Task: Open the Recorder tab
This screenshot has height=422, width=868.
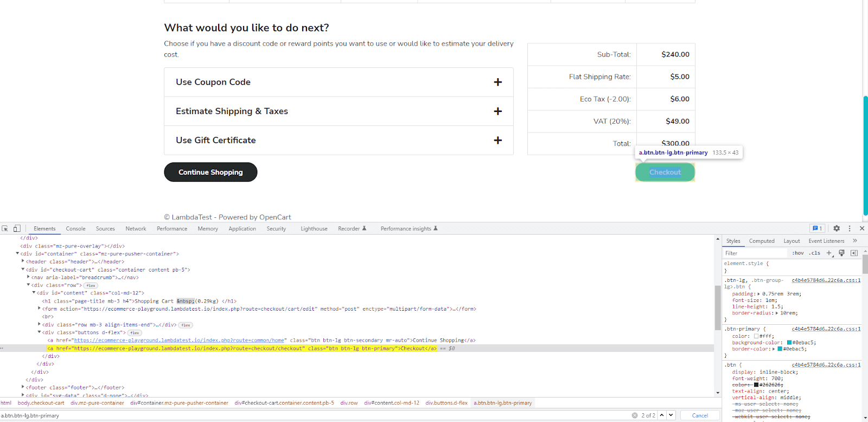Action: (352, 229)
